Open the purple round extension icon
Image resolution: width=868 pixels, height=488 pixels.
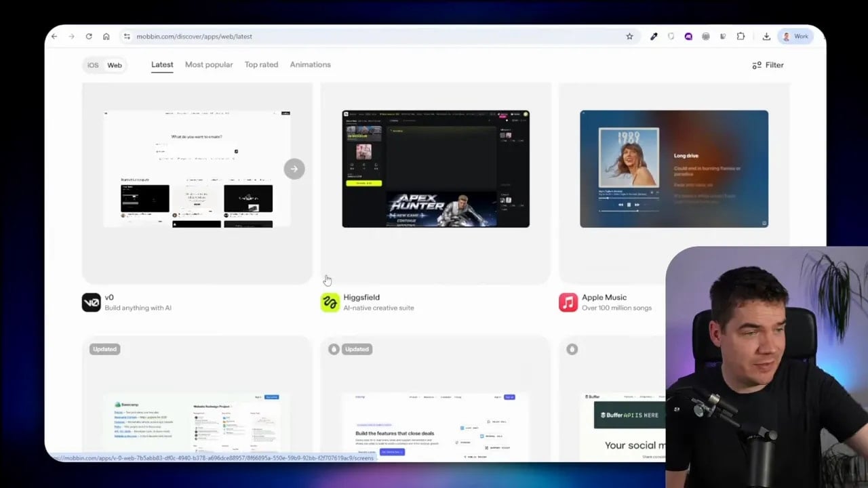coord(688,37)
